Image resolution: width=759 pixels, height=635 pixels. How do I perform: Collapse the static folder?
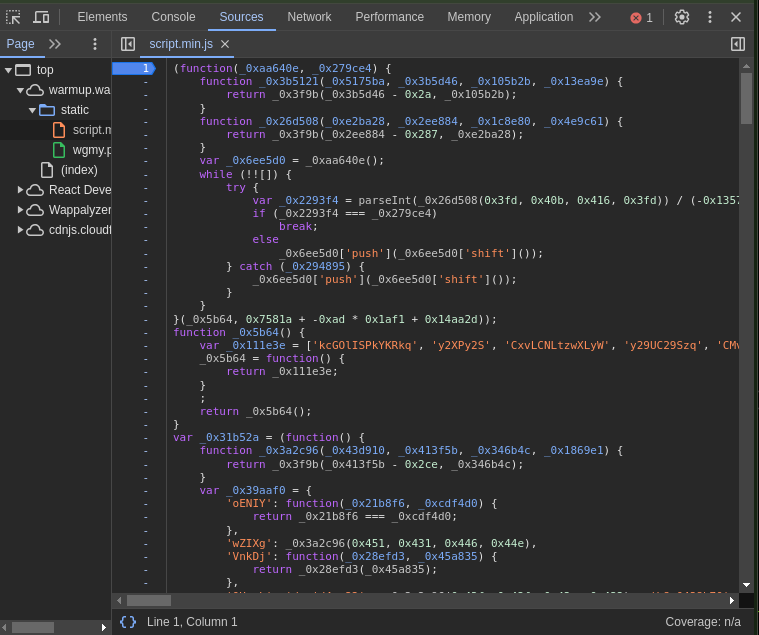coord(32,110)
